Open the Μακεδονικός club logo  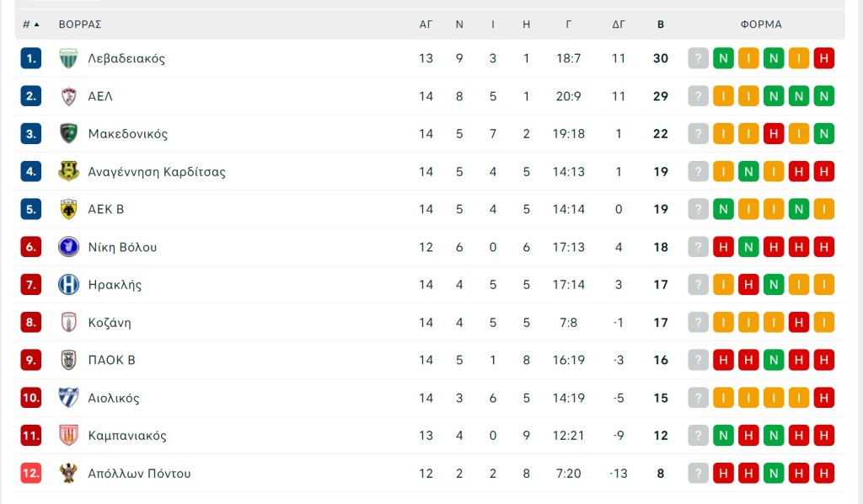click(68, 133)
